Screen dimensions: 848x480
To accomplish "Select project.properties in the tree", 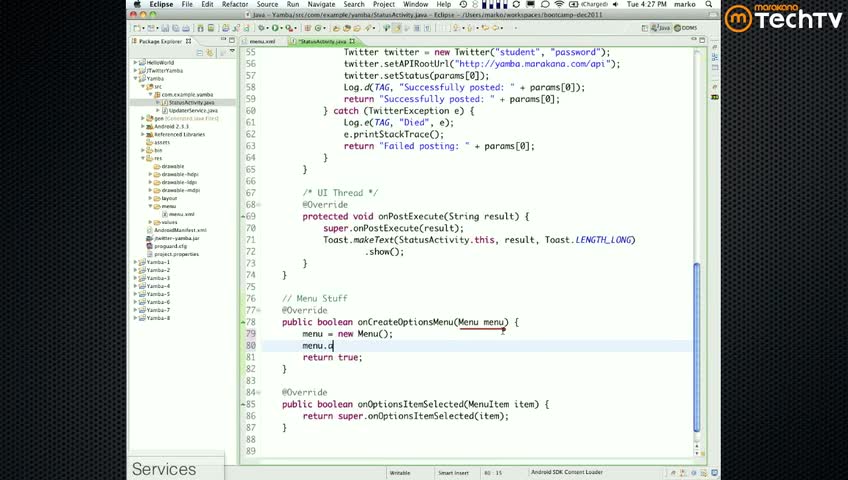I will click(x=176, y=254).
